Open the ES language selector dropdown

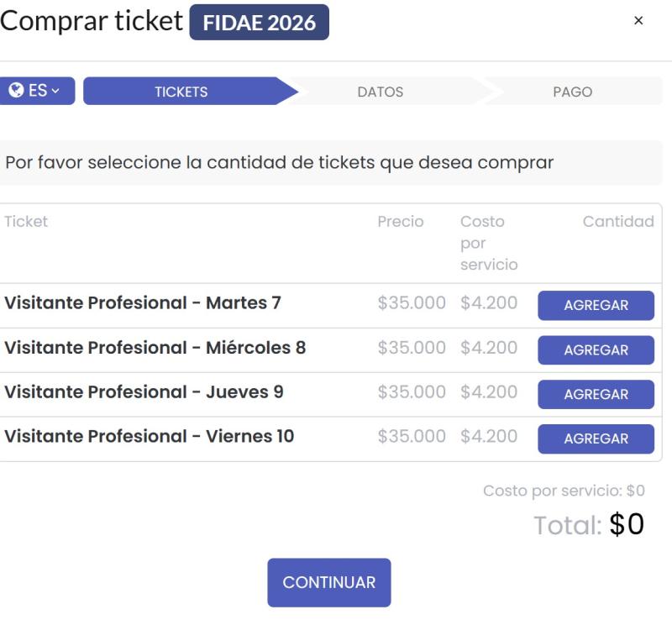38,91
